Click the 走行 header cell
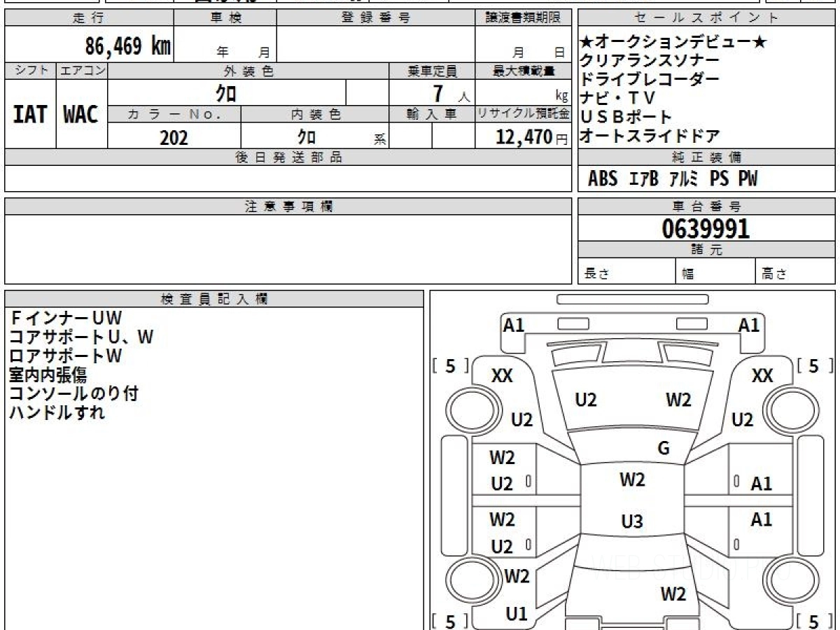Viewport: 840px width, 630px height. (x=89, y=18)
